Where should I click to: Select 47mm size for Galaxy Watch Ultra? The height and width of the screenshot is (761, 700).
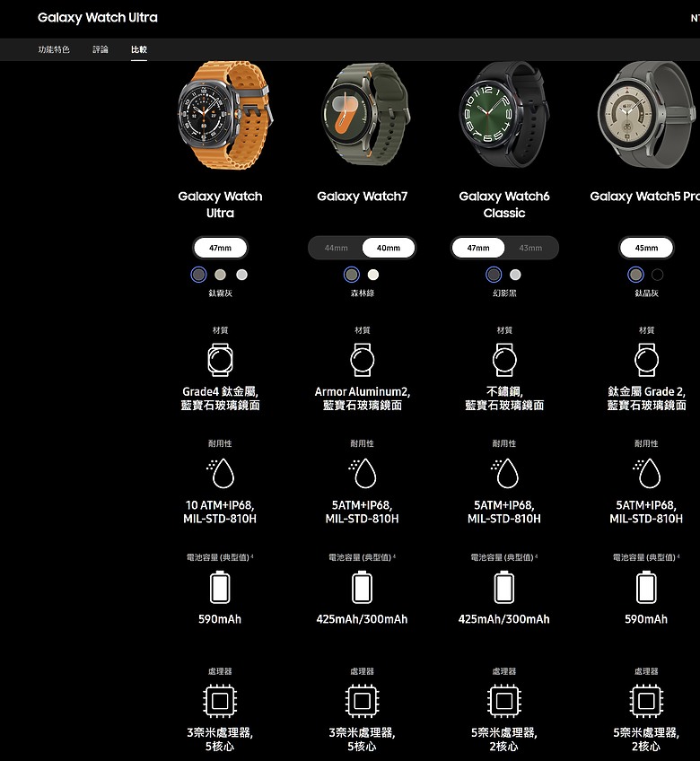coord(221,248)
